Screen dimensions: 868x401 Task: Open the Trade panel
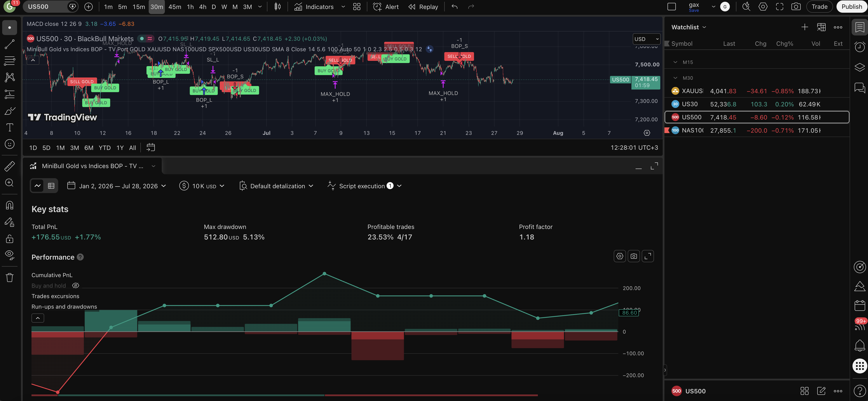[x=819, y=7]
